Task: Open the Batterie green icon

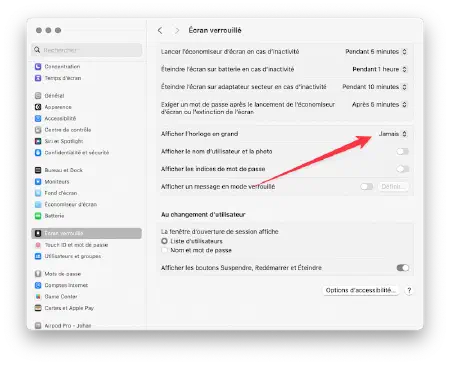Action: (38, 216)
